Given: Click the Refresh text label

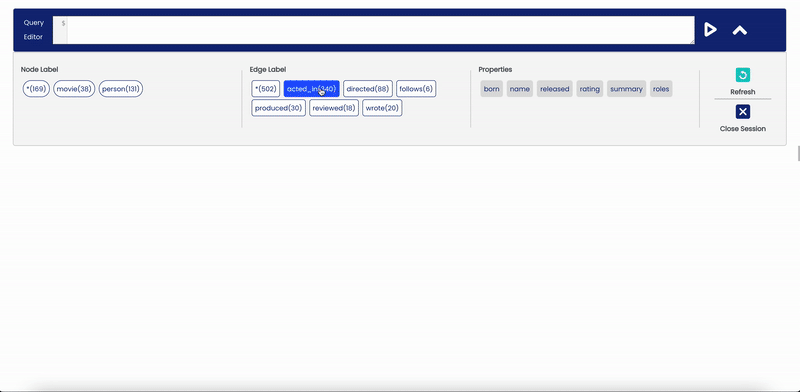Looking at the screenshot, I should (743, 92).
